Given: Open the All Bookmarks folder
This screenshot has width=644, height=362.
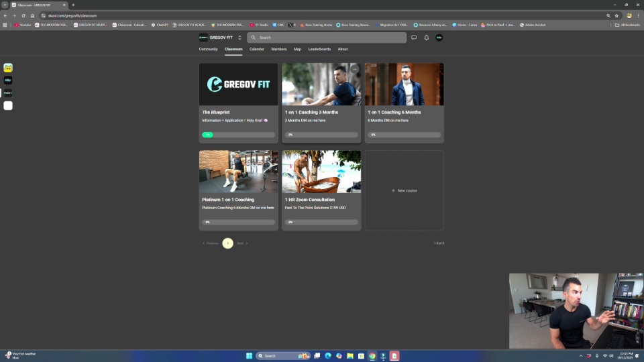Looking at the screenshot, I should pos(628,25).
